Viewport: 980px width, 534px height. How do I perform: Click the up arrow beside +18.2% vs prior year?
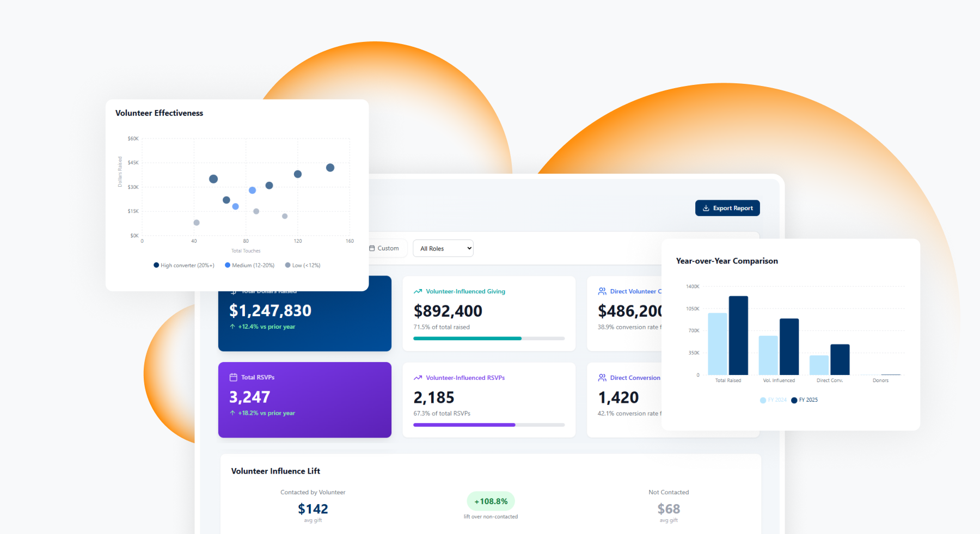(232, 413)
